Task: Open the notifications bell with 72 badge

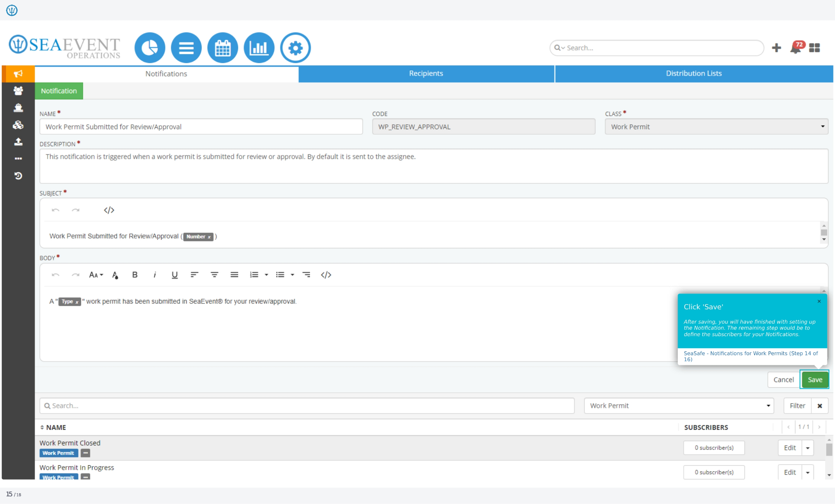Action: [797, 47]
